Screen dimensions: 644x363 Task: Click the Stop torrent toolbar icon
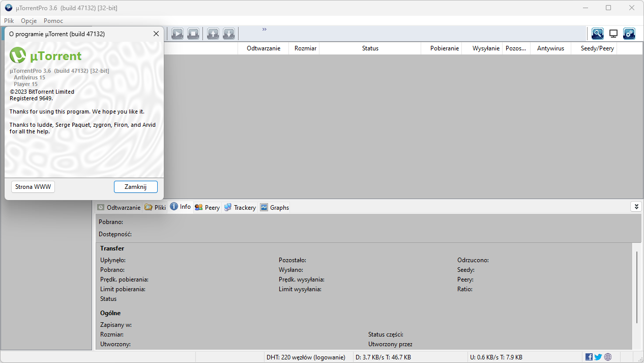[193, 34]
